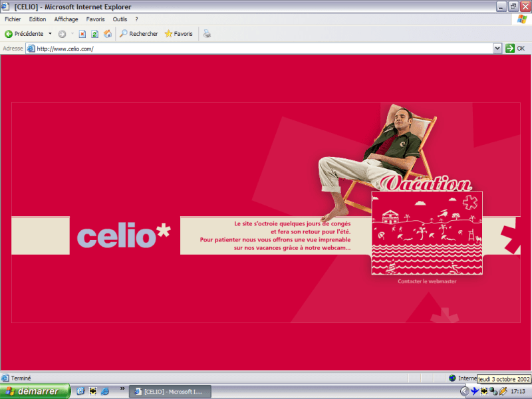Launch Internet Explorer from quick launch

click(105, 391)
